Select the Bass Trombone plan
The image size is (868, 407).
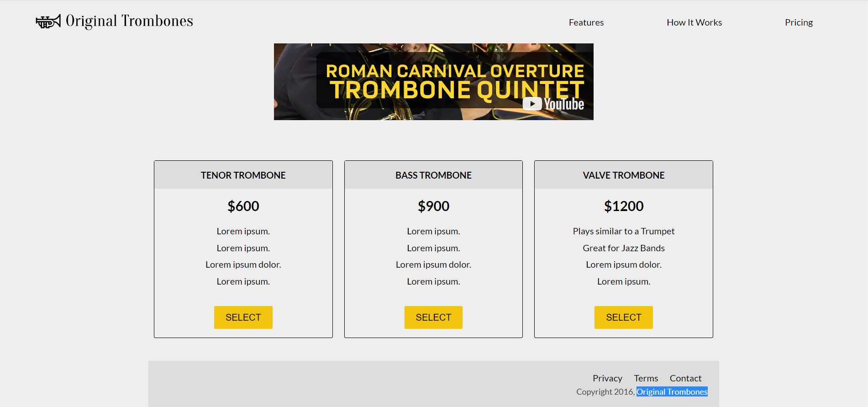[433, 317]
